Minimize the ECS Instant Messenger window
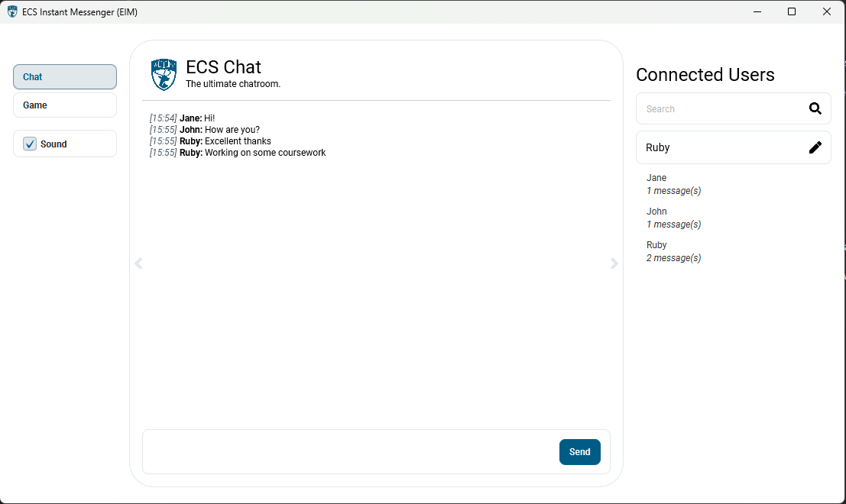The image size is (846, 504). coord(757,11)
